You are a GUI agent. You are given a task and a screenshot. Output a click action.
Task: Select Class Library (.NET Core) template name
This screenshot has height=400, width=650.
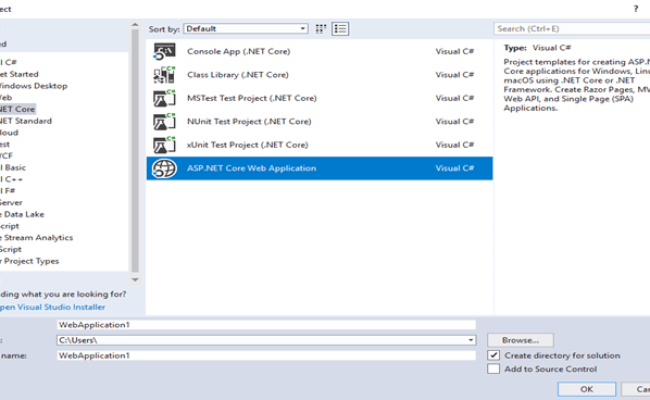238,75
